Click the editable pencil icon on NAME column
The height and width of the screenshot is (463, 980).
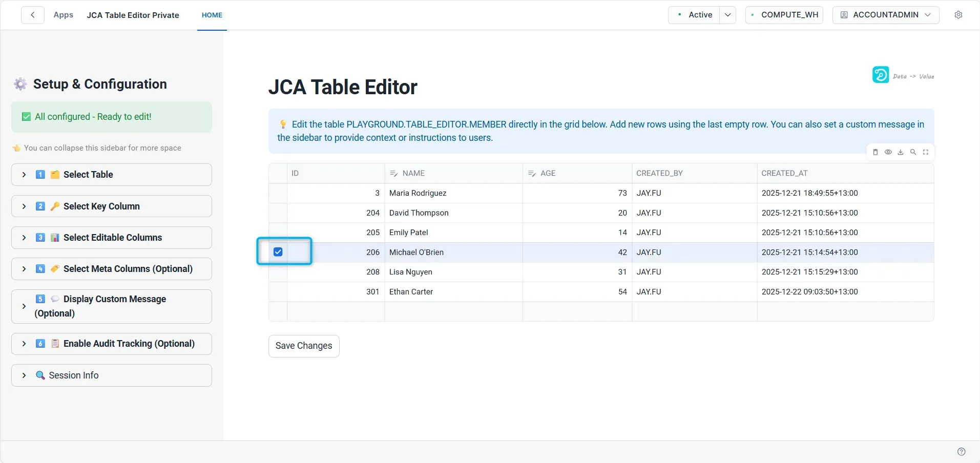tap(393, 173)
